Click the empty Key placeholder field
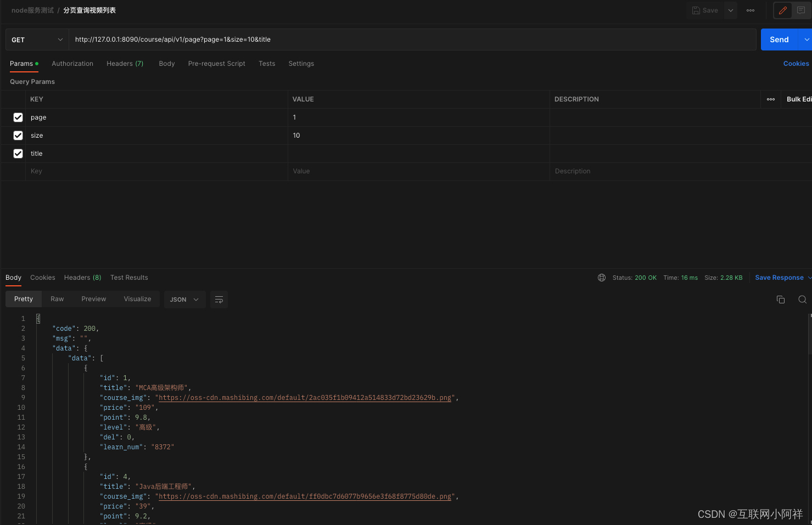Screen dimensions: 812x525 (156, 171)
